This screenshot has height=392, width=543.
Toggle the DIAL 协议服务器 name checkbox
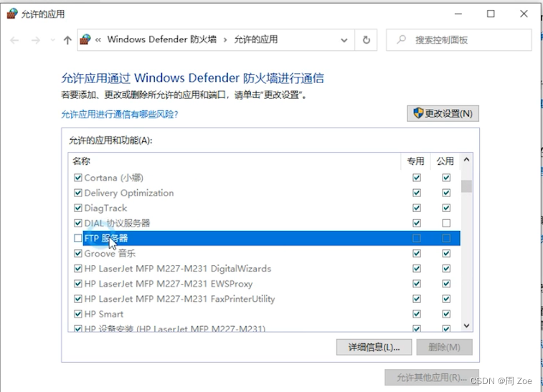click(78, 223)
